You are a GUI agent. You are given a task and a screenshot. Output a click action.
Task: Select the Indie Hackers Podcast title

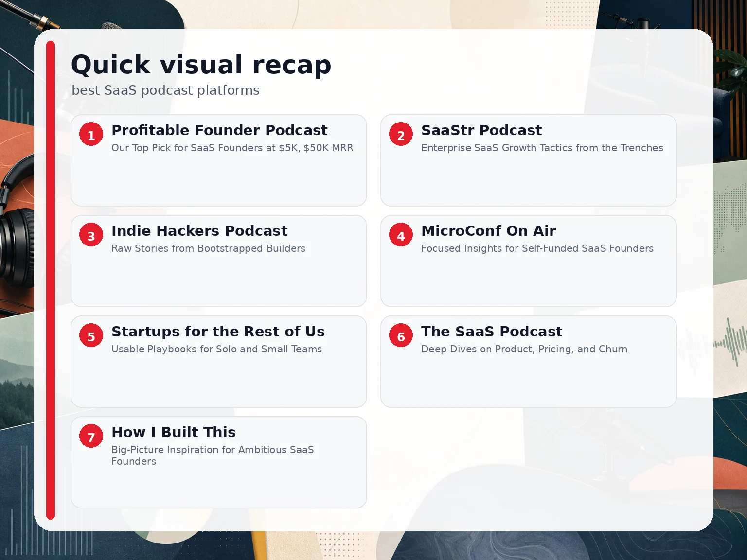[x=199, y=231]
